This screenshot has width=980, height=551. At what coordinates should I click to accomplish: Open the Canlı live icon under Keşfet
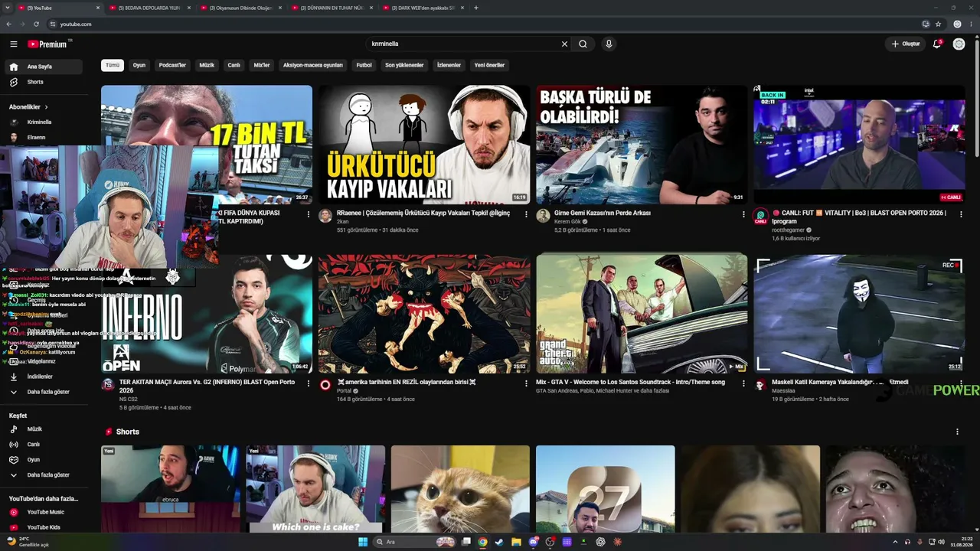13,445
